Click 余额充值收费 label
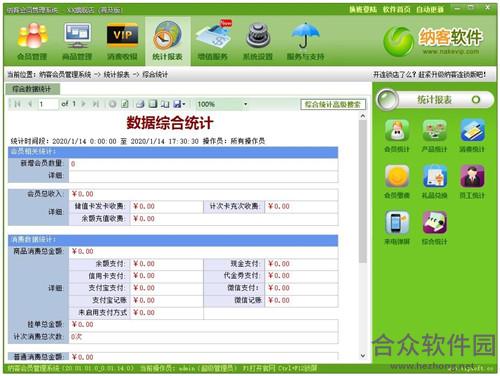This screenshot has height=376, width=500. point(103,219)
